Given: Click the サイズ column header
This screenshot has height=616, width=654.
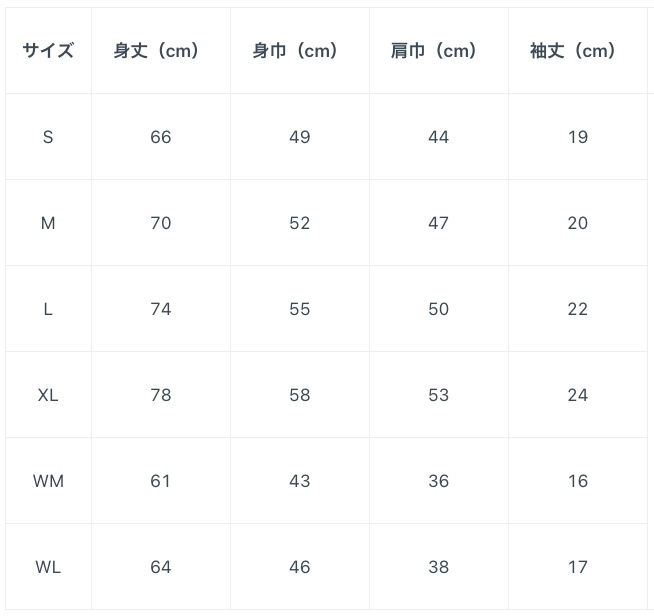Looking at the screenshot, I should 48,51.
